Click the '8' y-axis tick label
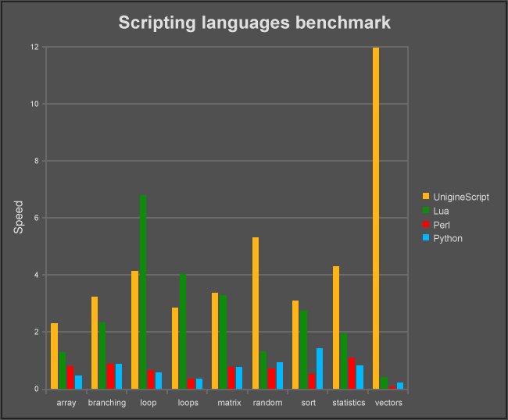Viewport: 508px width, 420px height. (x=36, y=161)
